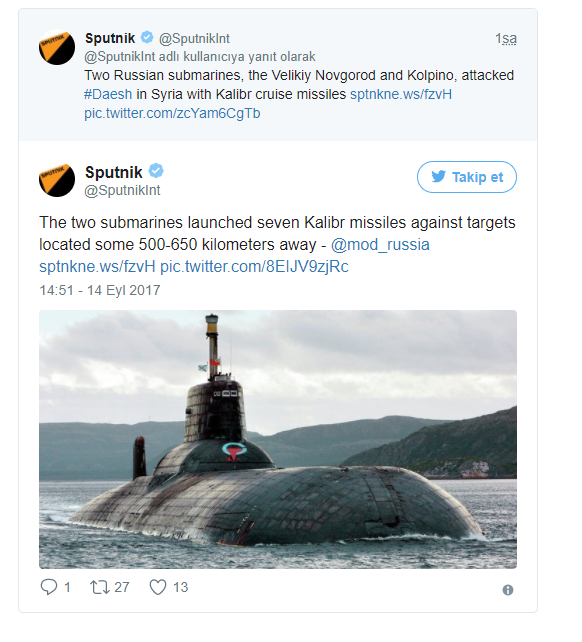The height and width of the screenshot is (642, 582).
Task: Open the @mod_russia mention
Action: coord(380,244)
